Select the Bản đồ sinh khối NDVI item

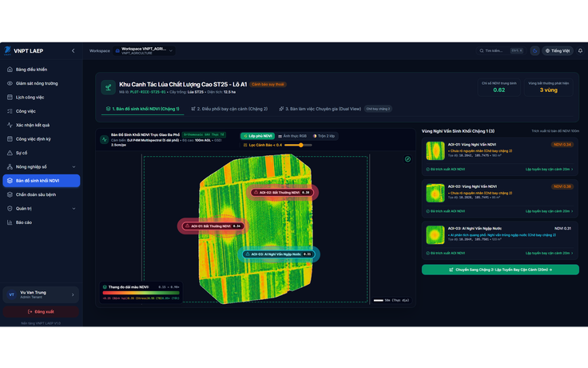coord(42,181)
